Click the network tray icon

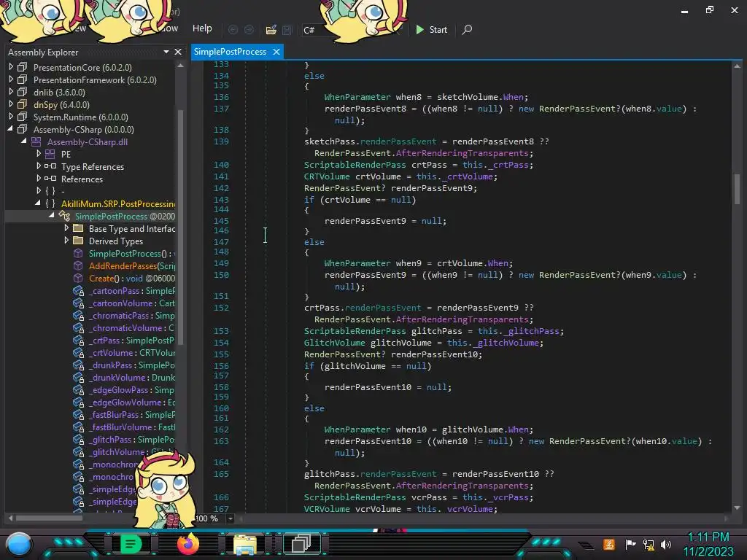click(x=649, y=544)
